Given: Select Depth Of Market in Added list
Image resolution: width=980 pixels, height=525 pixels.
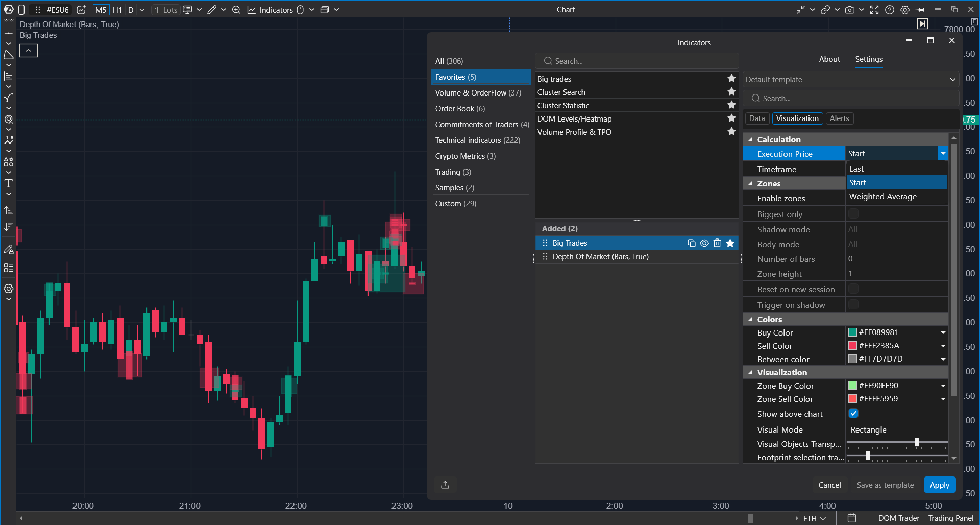Looking at the screenshot, I should coord(637,257).
